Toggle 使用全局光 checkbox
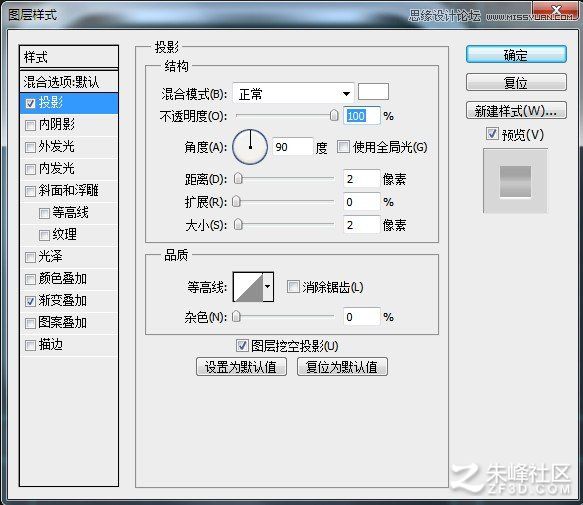This screenshot has height=505, width=583. (343, 147)
